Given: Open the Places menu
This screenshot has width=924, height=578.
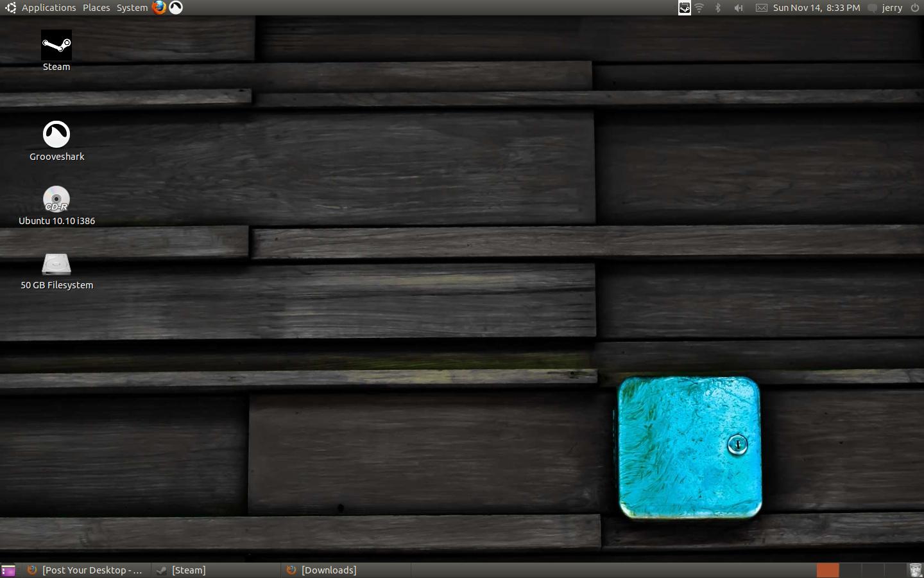Looking at the screenshot, I should 96,8.
